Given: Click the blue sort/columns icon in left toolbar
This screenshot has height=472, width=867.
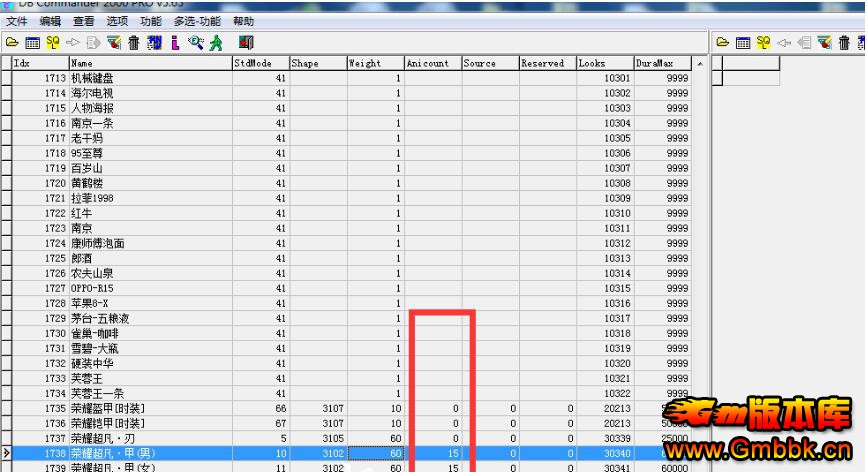Looking at the screenshot, I should point(155,43).
